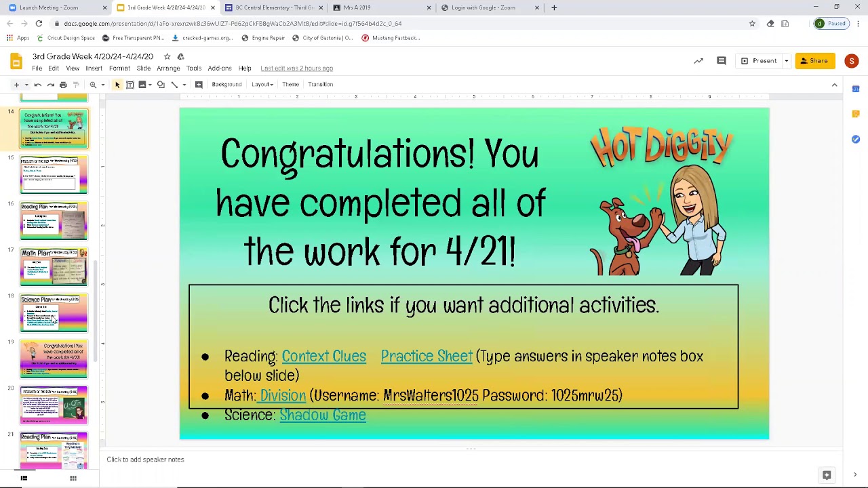Screen dimensions: 868x488
Task: Click the Add comment toolbar icon
Action: tap(199, 85)
